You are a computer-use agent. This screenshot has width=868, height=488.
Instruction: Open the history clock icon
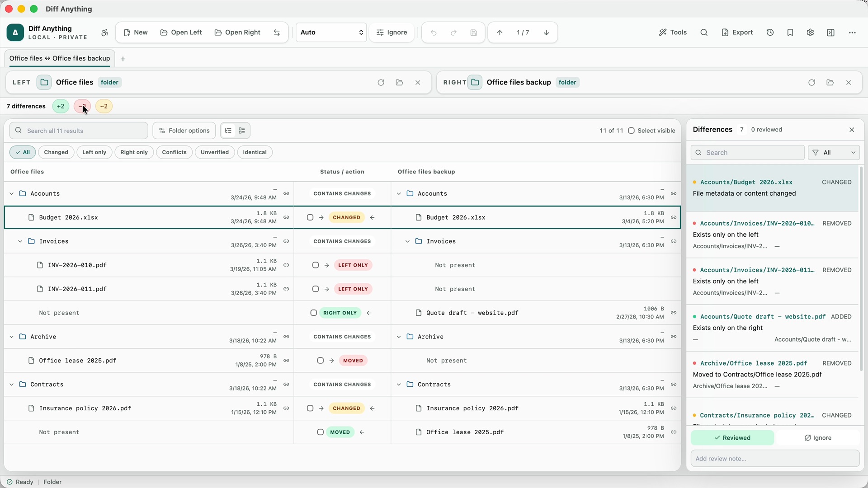pos(770,33)
